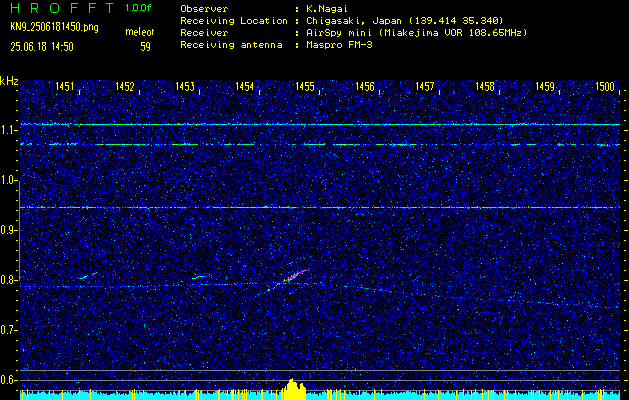This screenshot has width=629, height=400.
Task: Click the Chigasaki, Japan location text
Action: (x=405, y=21)
